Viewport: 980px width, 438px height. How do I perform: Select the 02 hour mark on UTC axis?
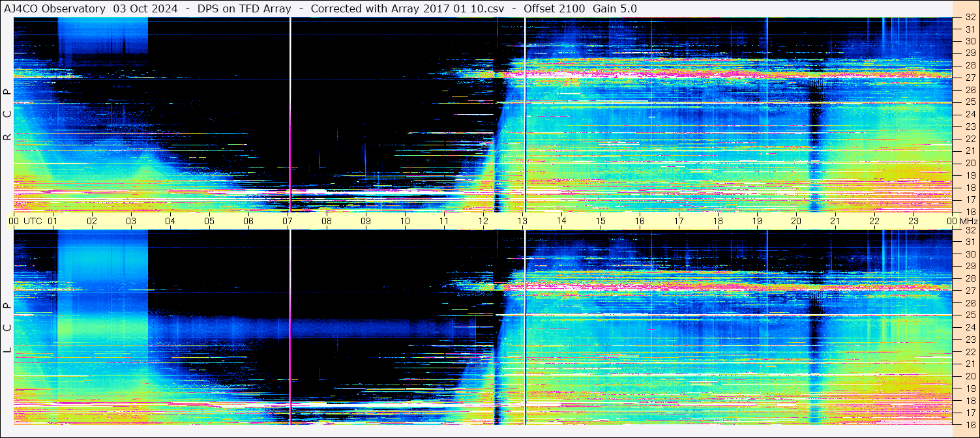(x=92, y=221)
